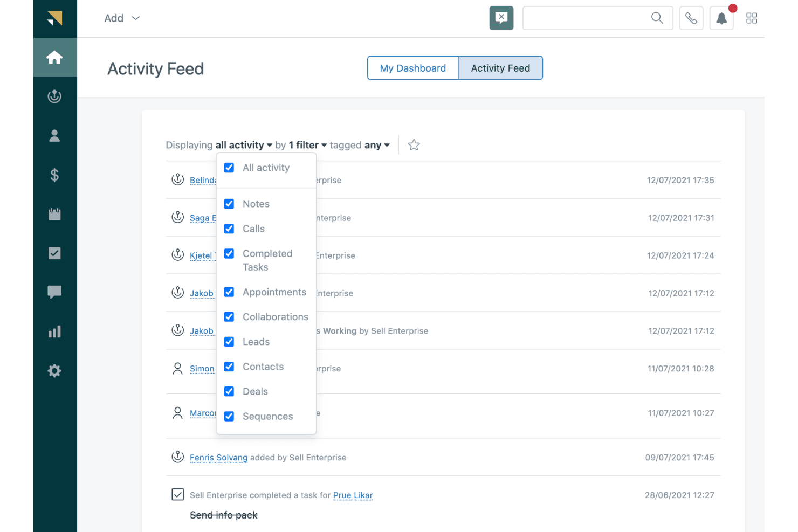Click the Send info pack task text
Viewport: 798px width, 532px height.
tap(224, 515)
